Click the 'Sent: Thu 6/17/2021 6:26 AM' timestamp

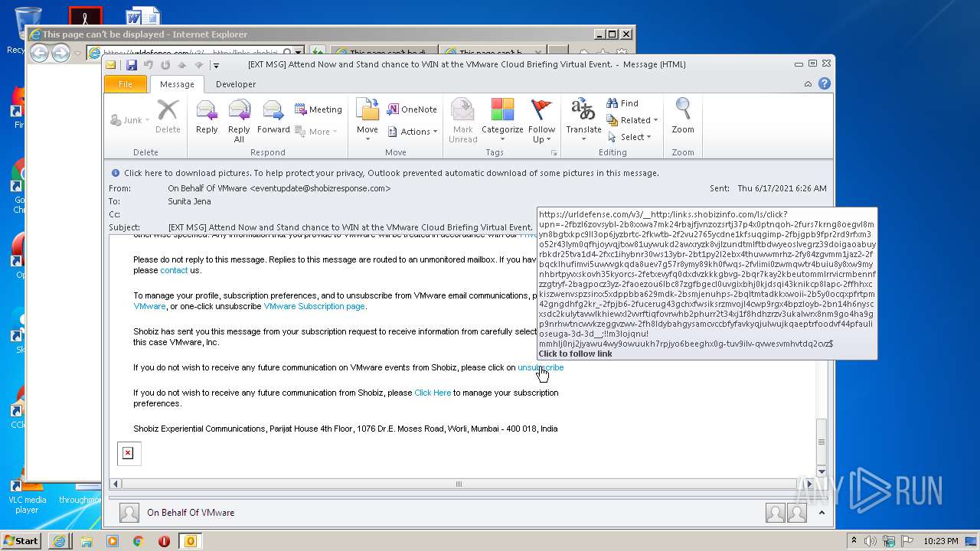pos(768,188)
